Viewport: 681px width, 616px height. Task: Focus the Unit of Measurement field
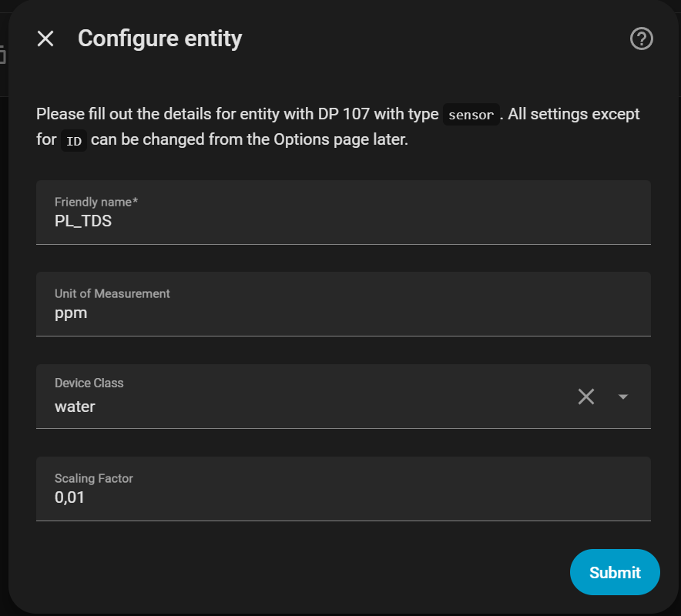343,304
